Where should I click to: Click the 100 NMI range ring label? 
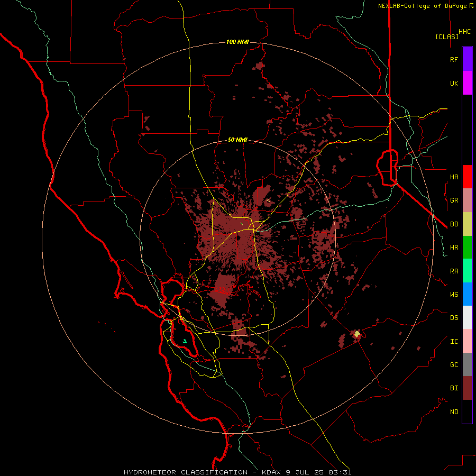pyautogui.click(x=237, y=42)
